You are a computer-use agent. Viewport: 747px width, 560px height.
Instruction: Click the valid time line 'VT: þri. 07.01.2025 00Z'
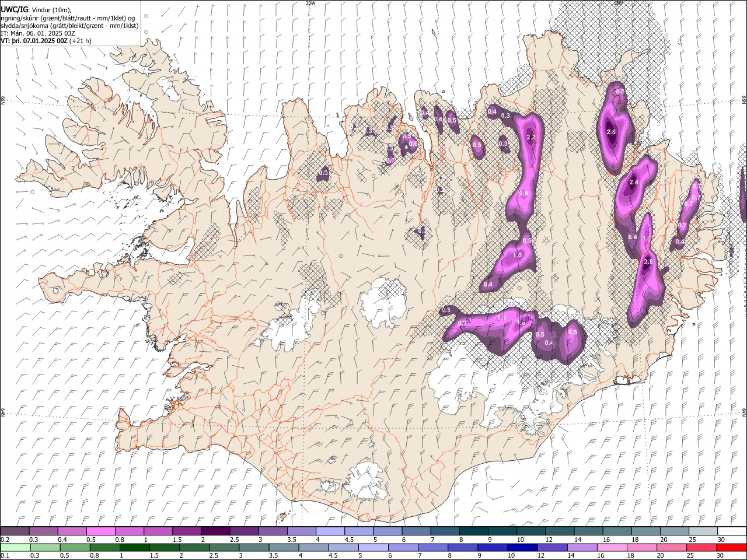[34, 41]
